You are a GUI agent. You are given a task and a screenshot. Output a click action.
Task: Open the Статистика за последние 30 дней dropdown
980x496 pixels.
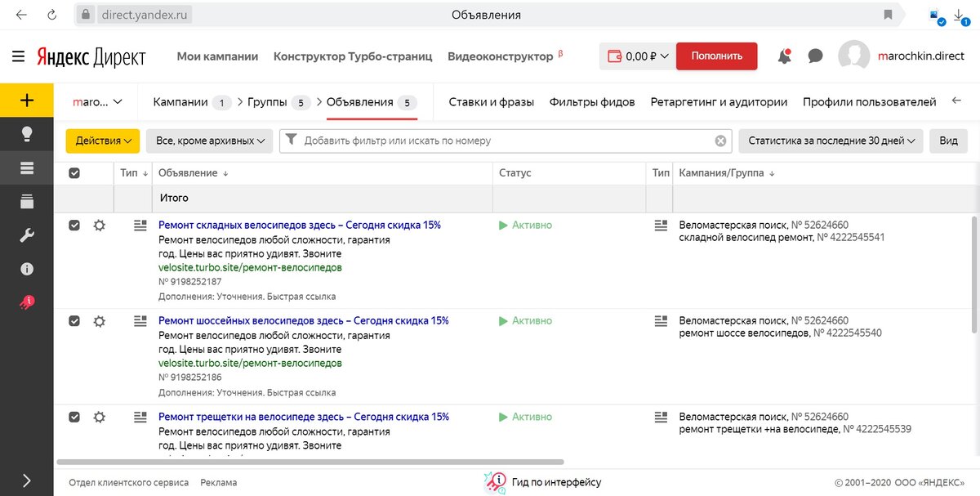(831, 141)
